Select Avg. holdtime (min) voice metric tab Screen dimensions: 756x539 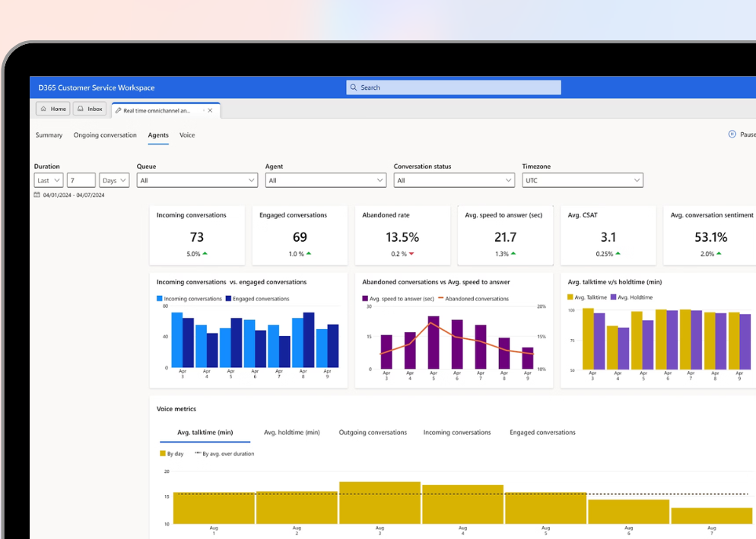[x=292, y=433]
